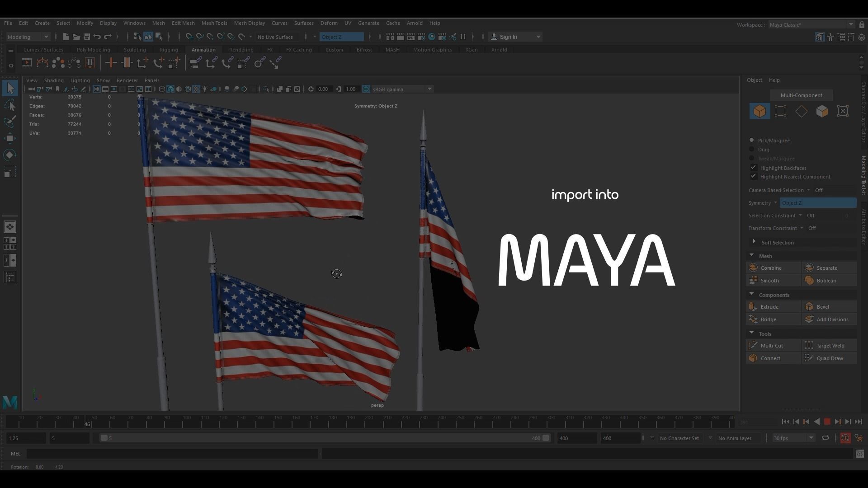This screenshot has height=488, width=868.
Task: Click the Bevel button
Action: [x=830, y=307]
